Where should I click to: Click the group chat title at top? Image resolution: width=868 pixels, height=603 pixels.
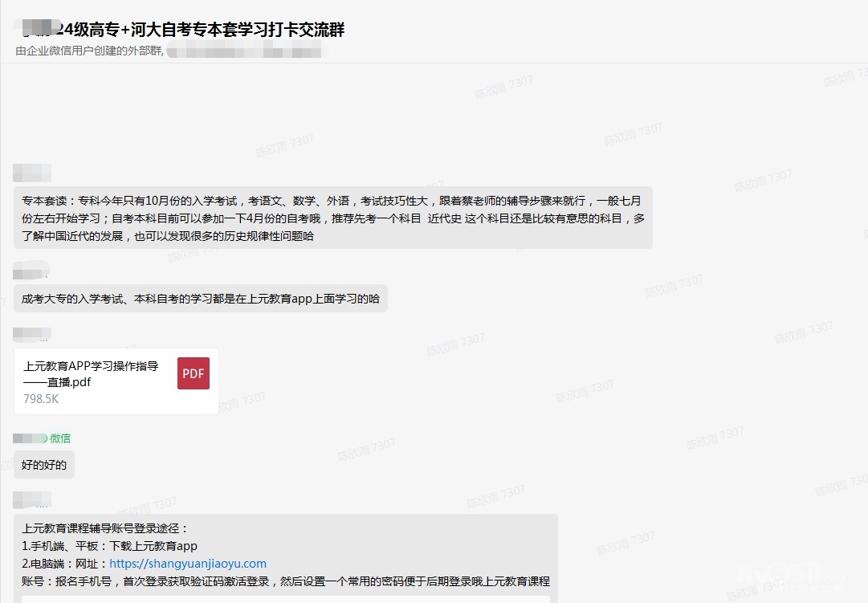184,30
